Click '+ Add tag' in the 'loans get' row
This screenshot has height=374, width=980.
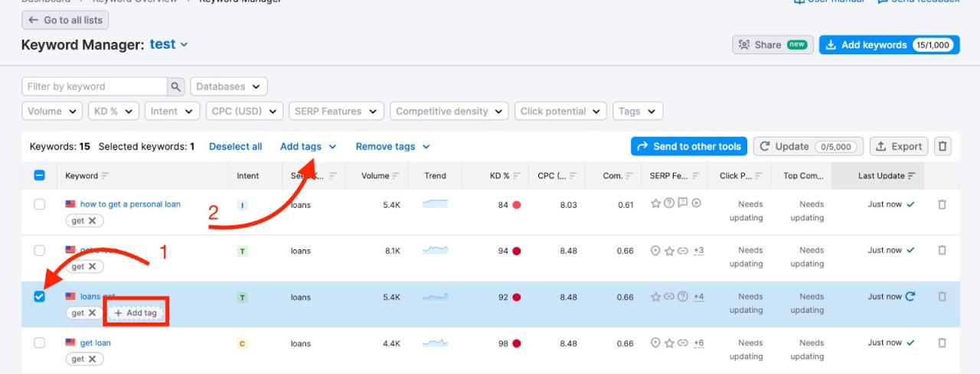136,313
